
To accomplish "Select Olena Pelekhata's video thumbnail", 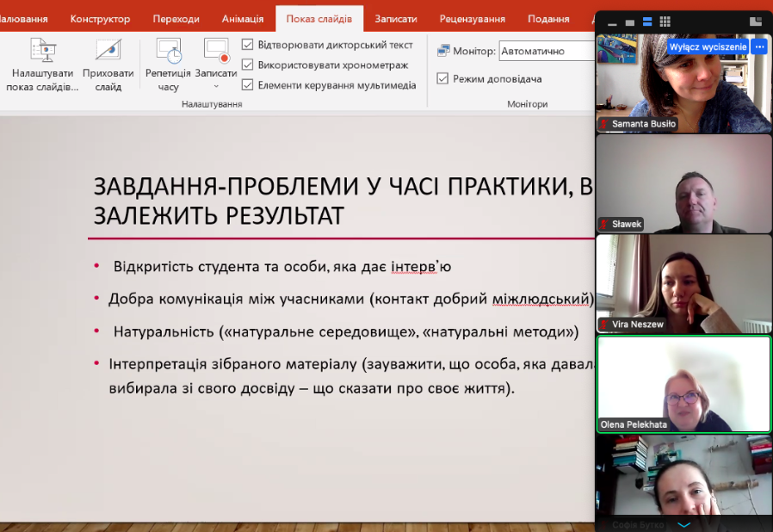I will pyautogui.click(x=683, y=385).
